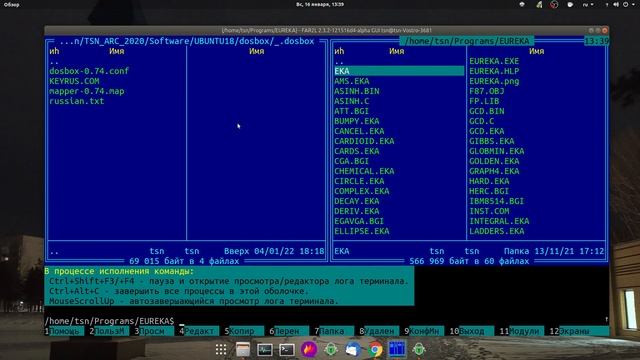Viewport: 640px width, 360px height.
Task: Select ASINH.C file
Action: (351, 101)
